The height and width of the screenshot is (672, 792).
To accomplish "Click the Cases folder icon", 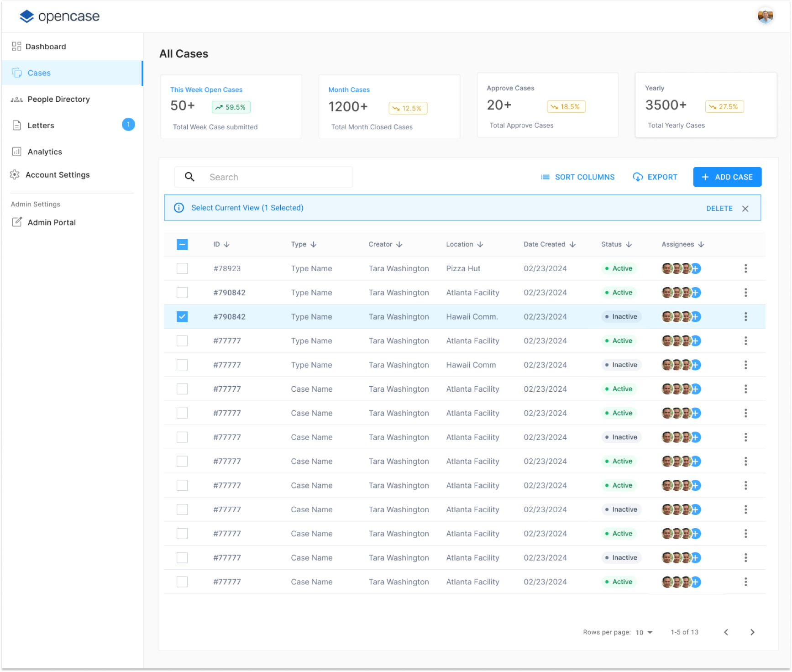I will (x=17, y=73).
